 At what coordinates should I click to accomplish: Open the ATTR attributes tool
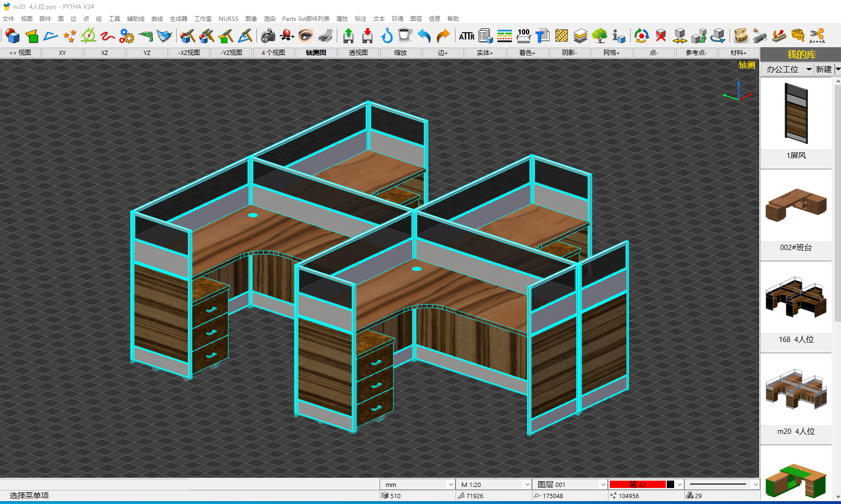tap(466, 36)
